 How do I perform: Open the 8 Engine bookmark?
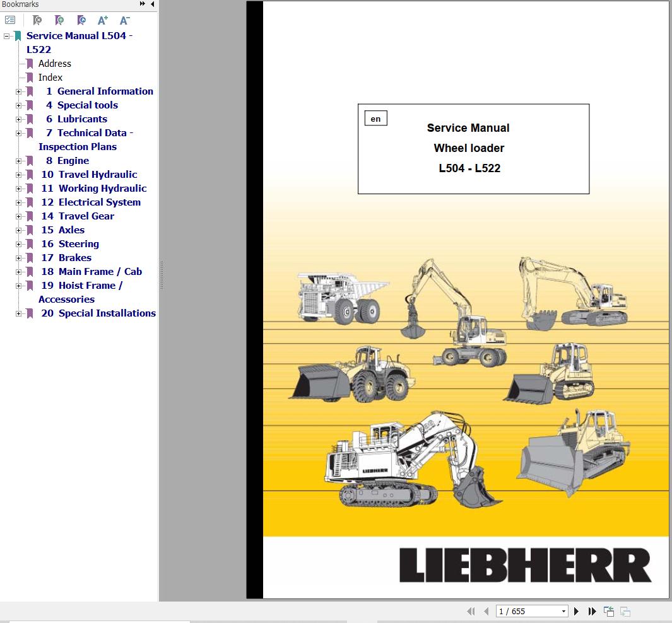click(68, 161)
